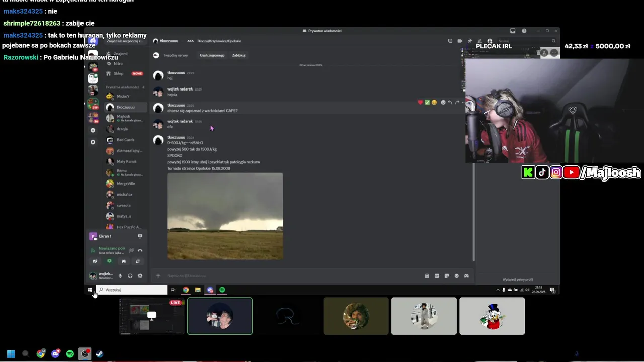Select the LIVE stream thumbnail

(151, 316)
